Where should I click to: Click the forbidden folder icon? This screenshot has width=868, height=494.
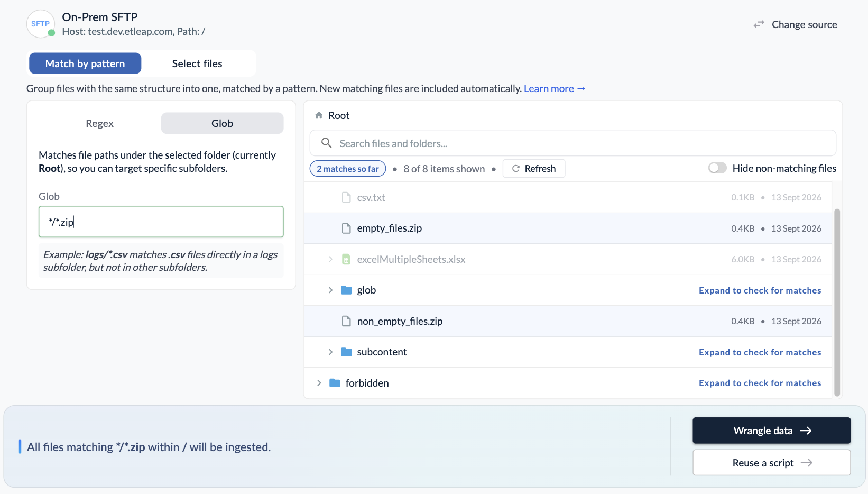pyautogui.click(x=335, y=383)
